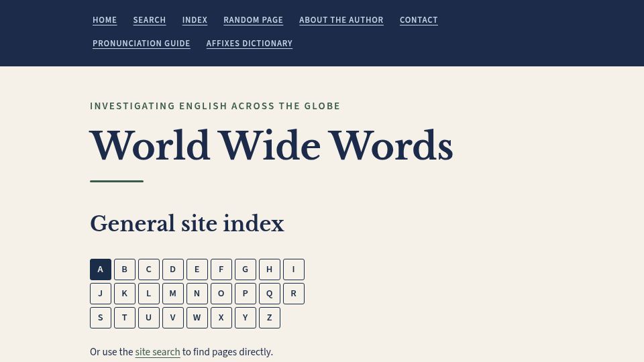This screenshot has width=644, height=362.
Task: Open the Home navigation link
Action: coord(105,20)
